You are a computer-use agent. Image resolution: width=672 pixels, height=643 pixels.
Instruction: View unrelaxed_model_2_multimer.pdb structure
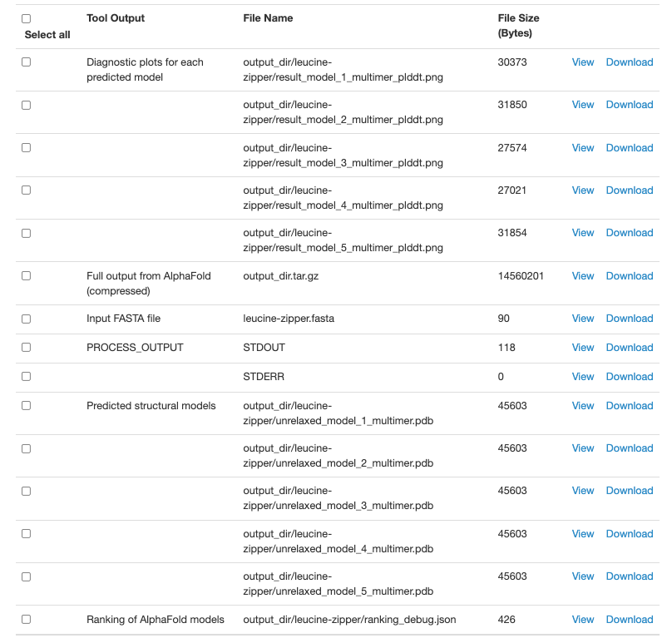coord(582,448)
